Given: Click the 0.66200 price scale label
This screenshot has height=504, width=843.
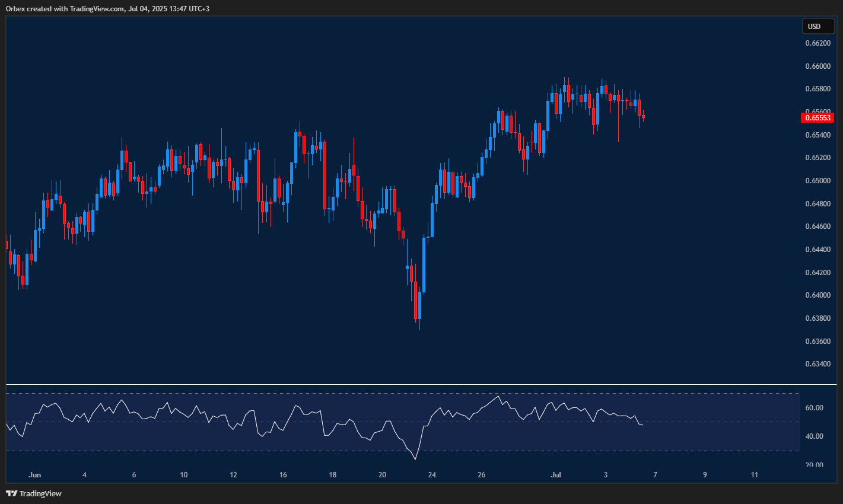Looking at the screenshot, I should 817,43.
